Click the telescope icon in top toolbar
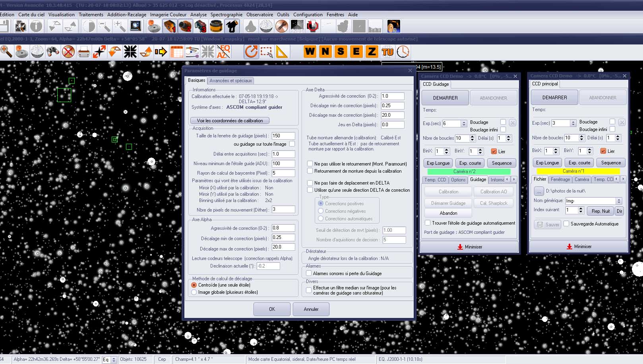643x364 pixels. pos(232,26)
